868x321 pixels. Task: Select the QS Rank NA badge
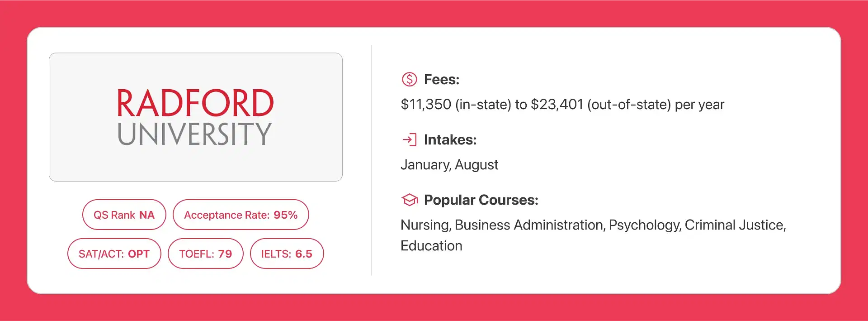[x=124, y=215]
